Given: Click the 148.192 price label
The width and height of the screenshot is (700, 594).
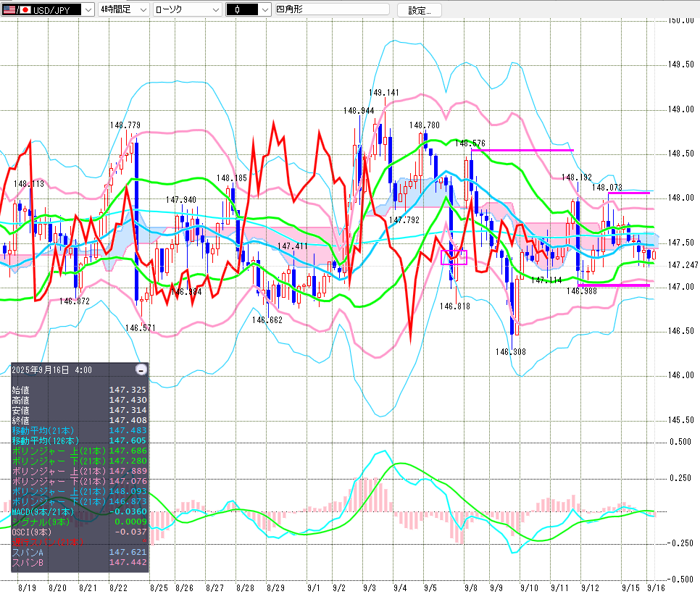Looking at the screenshot, I should pyautogui.click(x=577, y=177).
